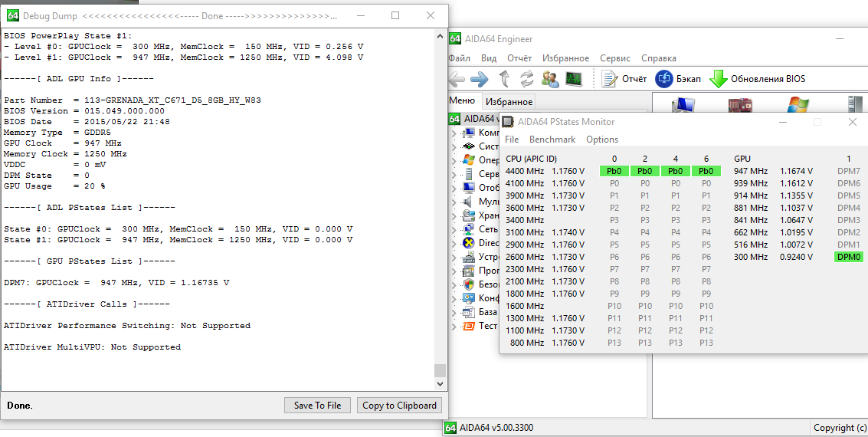Refresh using the circular arrows icon
The image size is (868, 437).
coord(527,79)
